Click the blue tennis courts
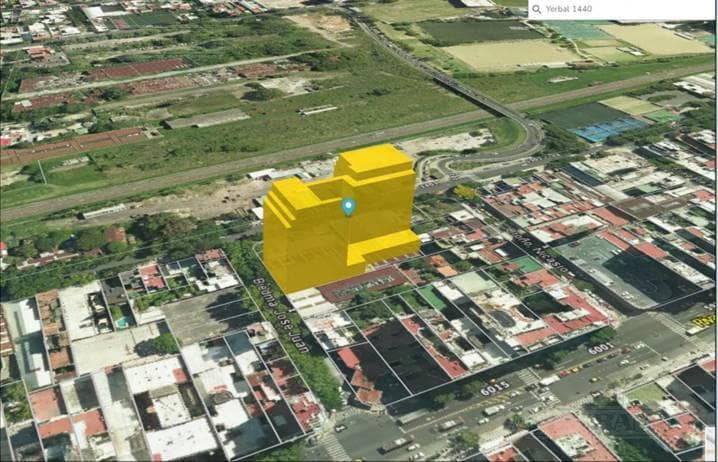Image resolution: width=718 pixels, height=462 pixels. click(x=608, y=129)
